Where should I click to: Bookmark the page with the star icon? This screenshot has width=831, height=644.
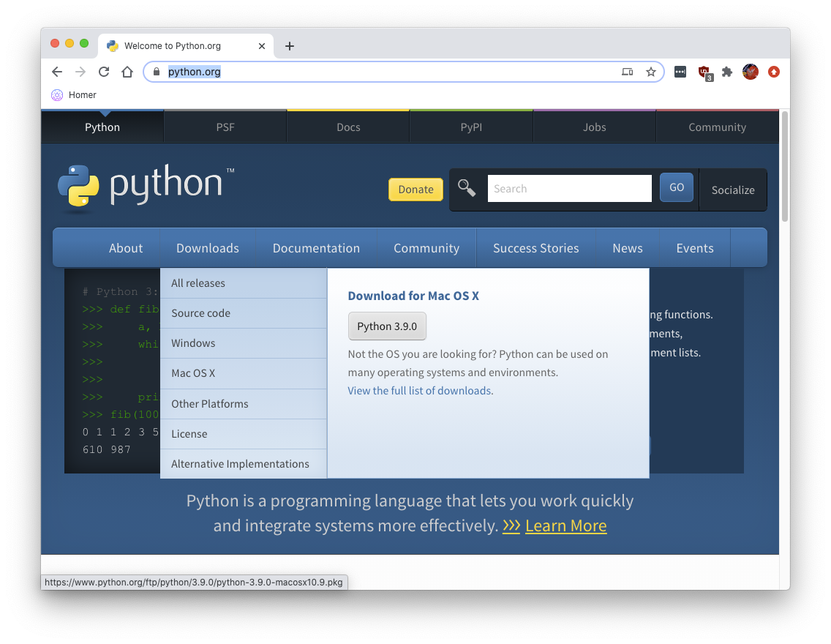[651, 72]
